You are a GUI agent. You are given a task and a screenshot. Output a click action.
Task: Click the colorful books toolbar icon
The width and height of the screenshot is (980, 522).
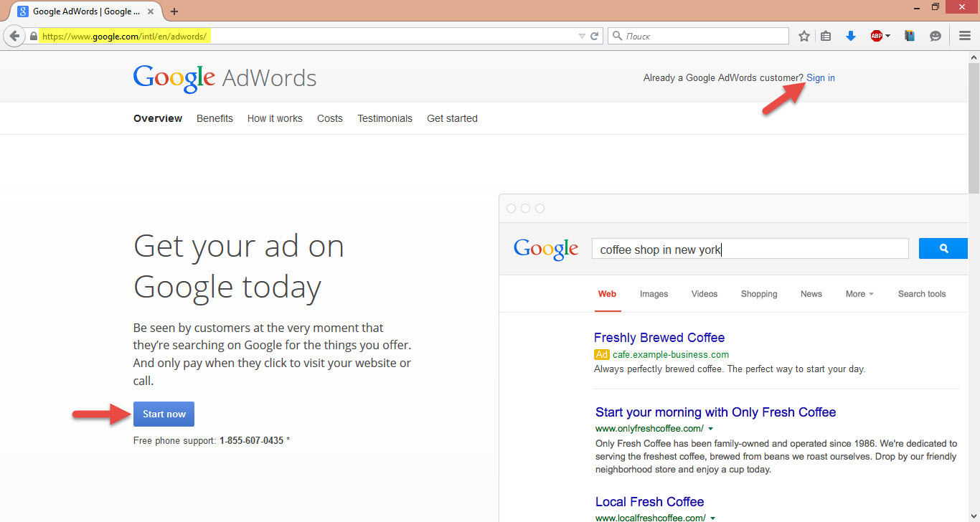click(910, 36)
